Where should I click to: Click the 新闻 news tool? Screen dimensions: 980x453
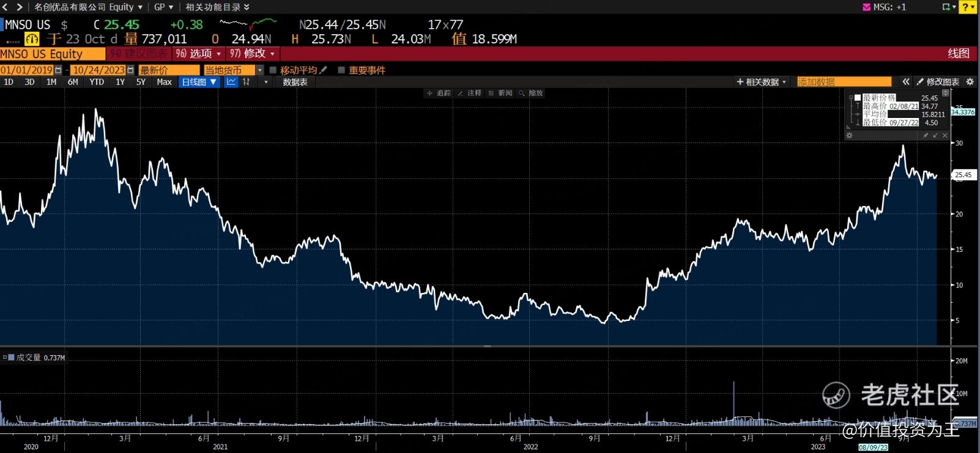[x=500, y=93]
